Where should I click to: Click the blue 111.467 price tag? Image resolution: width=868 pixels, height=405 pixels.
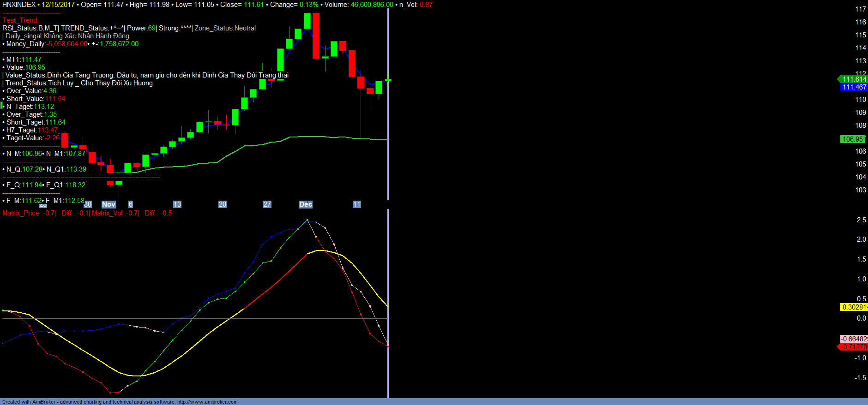coord(854,87)
